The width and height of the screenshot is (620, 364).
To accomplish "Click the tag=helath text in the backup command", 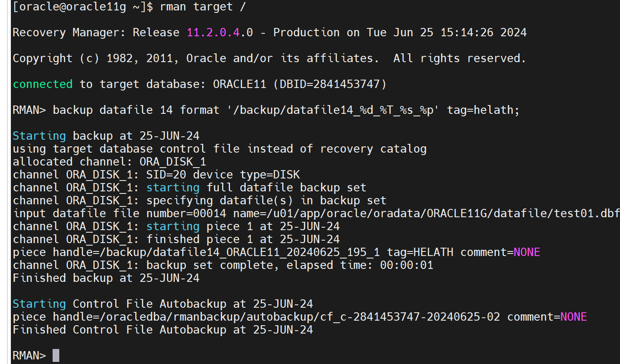I will (483, 110).
